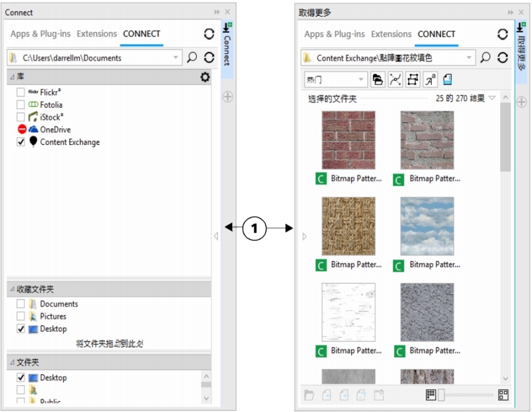Image resolution: width=532 pixels, height=412 pixels.
Task: Click the OneDrive library entry
Action: (55, 130)
